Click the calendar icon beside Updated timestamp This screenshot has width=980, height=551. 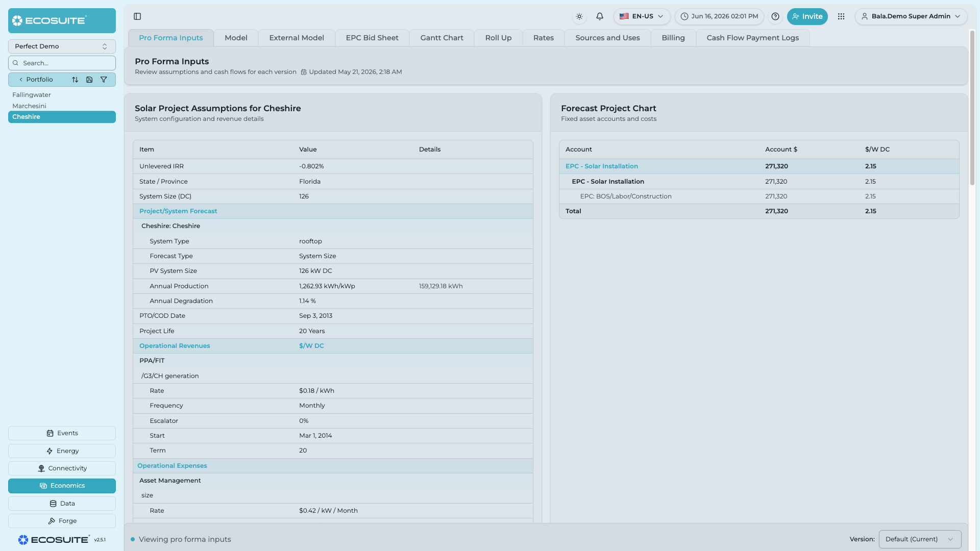click(304, 72)
